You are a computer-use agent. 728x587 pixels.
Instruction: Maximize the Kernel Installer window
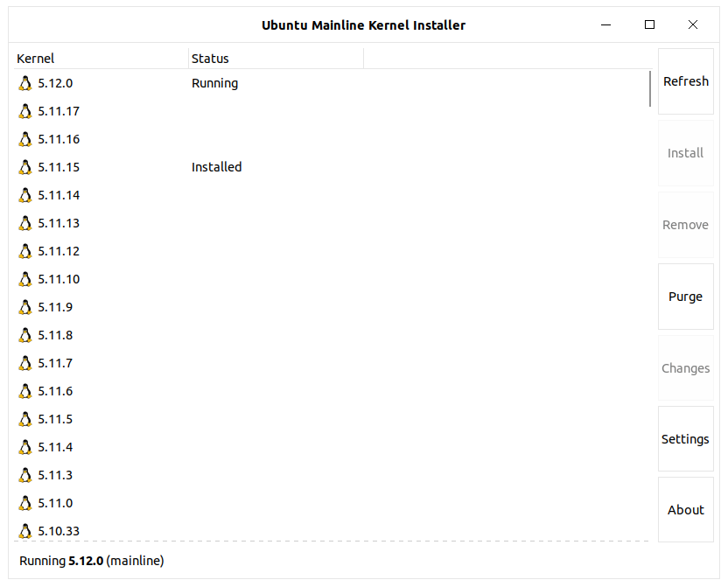pyautogui.click(x=649, y=24)
